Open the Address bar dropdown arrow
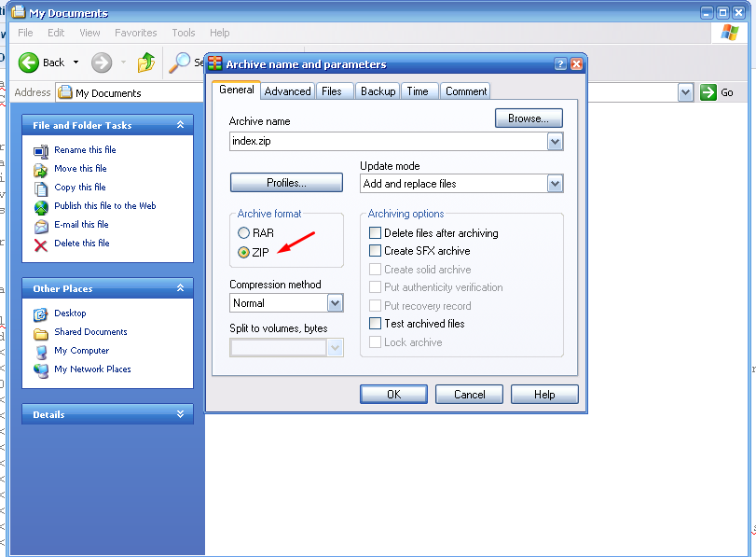 685,92
